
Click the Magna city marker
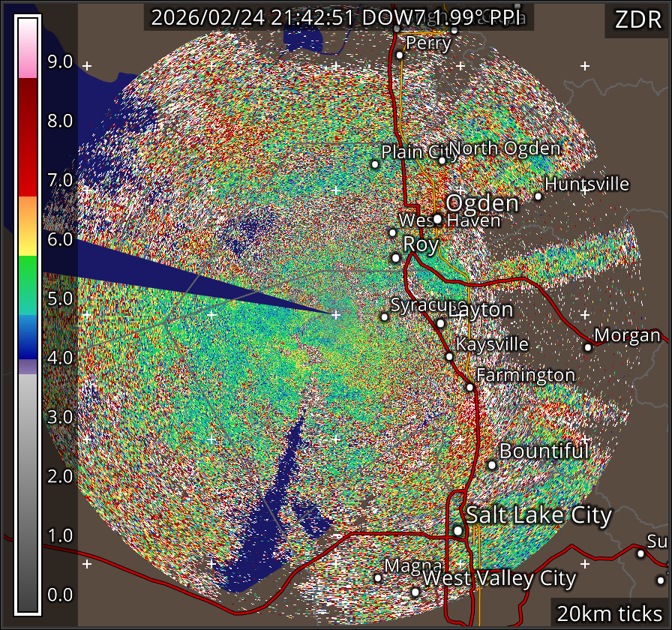coord(378,577)
